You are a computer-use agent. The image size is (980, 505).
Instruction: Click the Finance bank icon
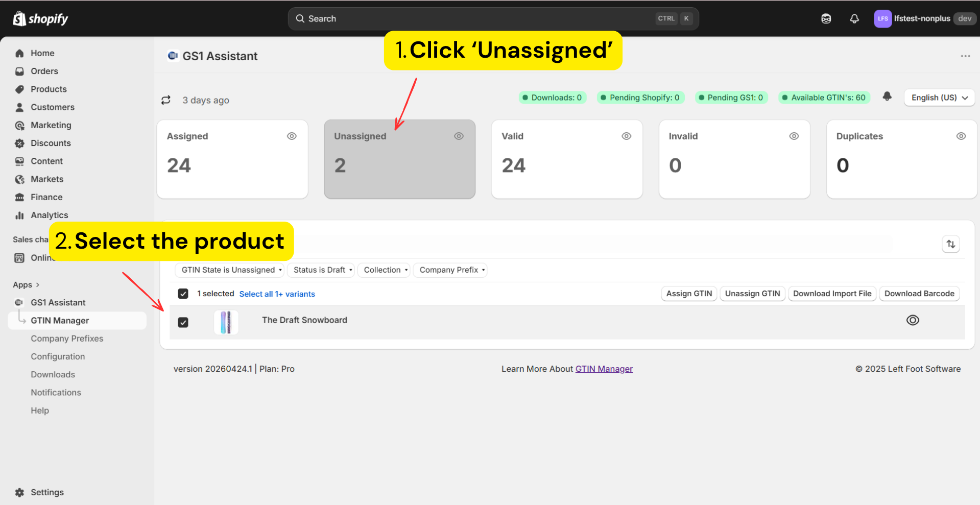(20, 197)
